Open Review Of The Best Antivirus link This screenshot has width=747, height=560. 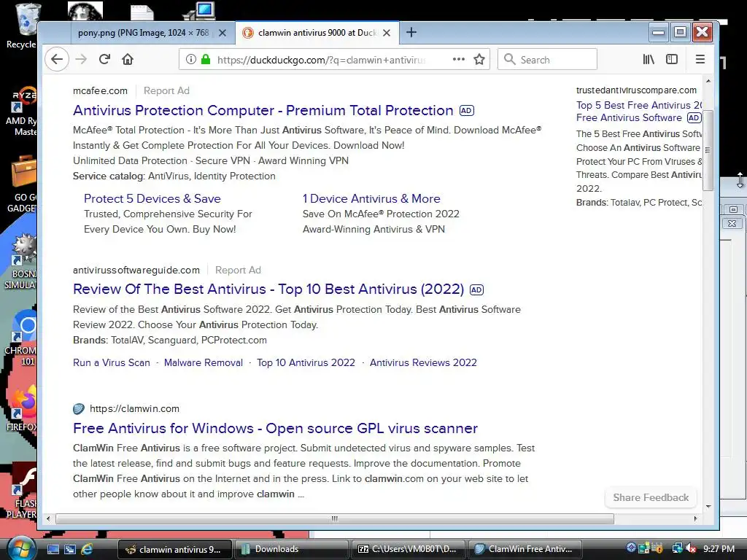pos(268,289)
